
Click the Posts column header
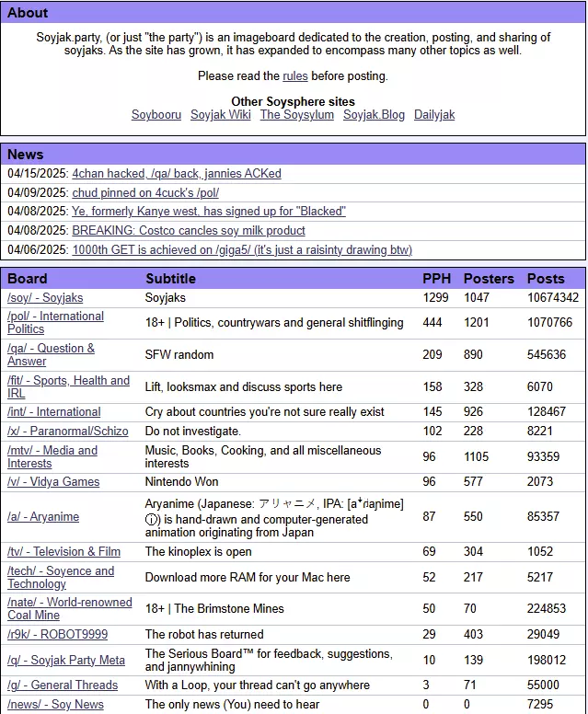[546, 279]
